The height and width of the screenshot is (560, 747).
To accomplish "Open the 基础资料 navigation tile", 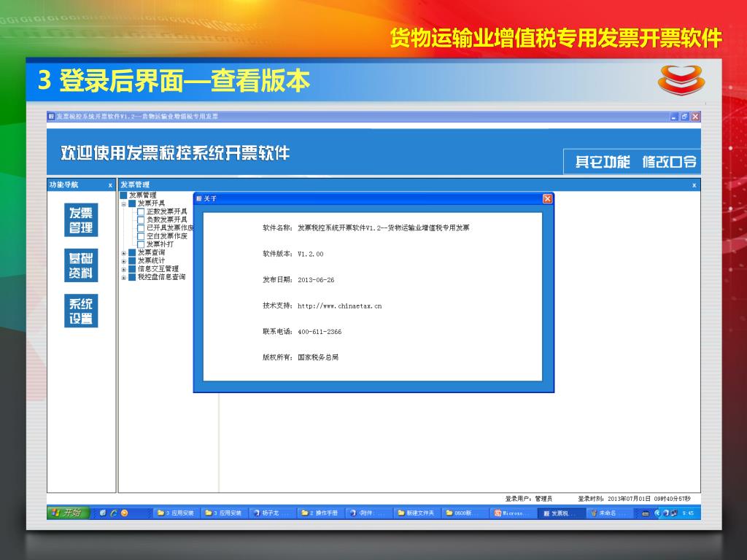I will tap(81, 265).
